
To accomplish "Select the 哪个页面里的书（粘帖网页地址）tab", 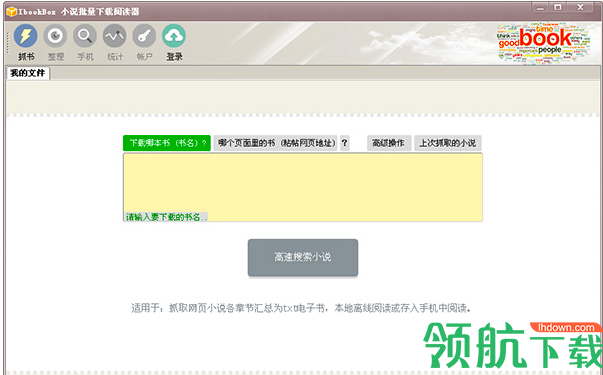I will (x=276, y=143).
